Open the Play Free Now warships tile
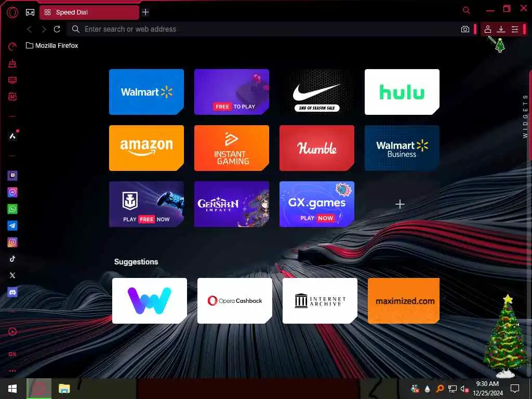Screen dimensions: 532x399 [146, 204]
